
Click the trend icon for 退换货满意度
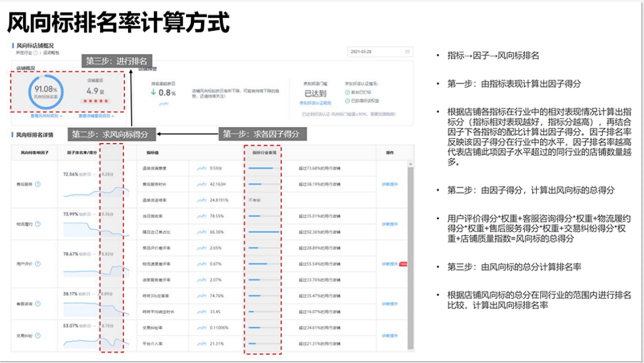(201, 168)
